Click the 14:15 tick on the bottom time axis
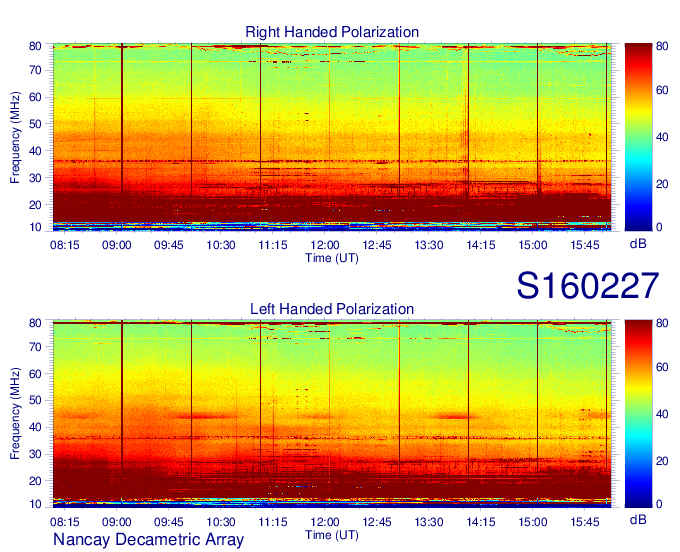Viewport: 680px width, 552px height. coord(481,522)
